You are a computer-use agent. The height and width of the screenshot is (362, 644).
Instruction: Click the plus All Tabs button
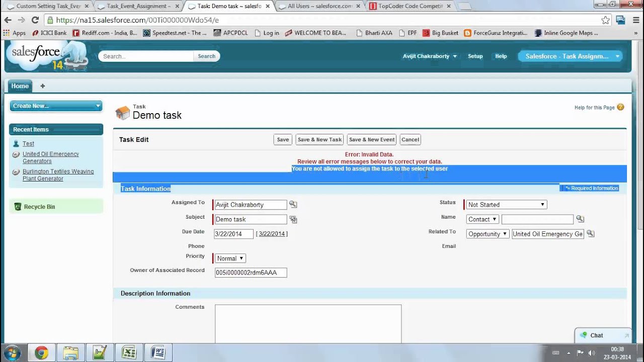click(x=42, y=86)
